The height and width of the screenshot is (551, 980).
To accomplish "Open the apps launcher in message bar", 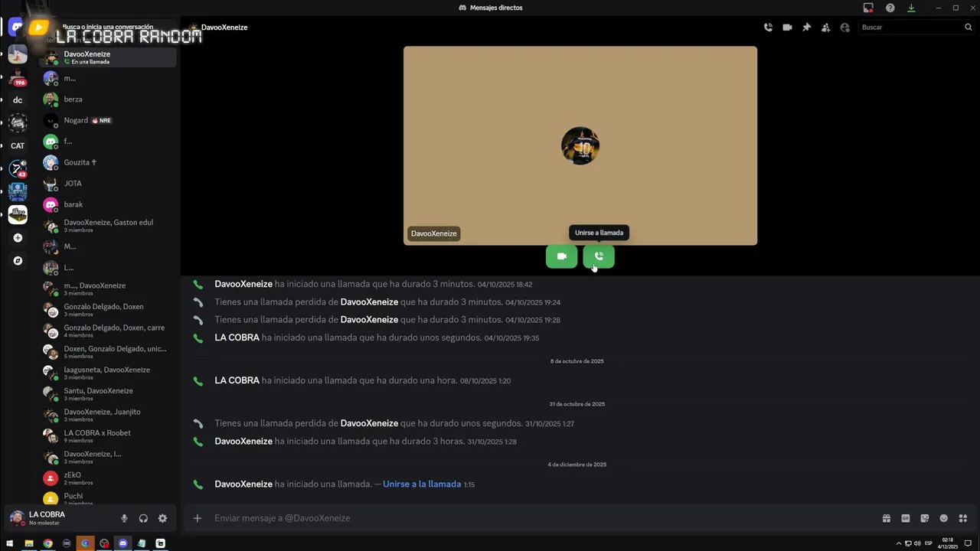I will tap(962, 518).
